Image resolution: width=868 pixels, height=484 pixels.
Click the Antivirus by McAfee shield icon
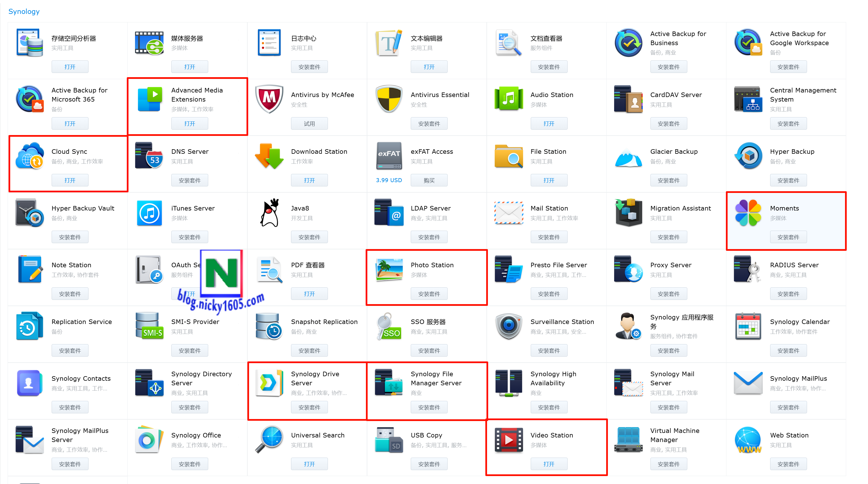[269, 99]
